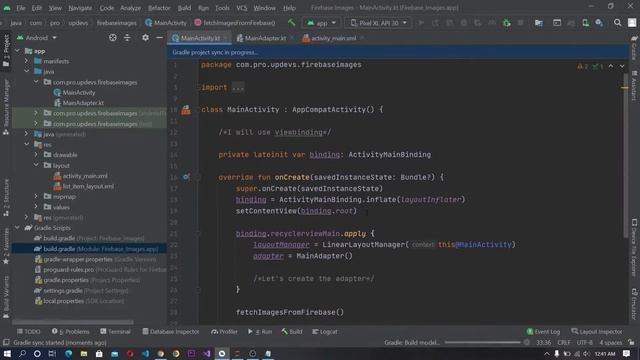Collapse the res folder
640x360 pixels.
(27, 144)
